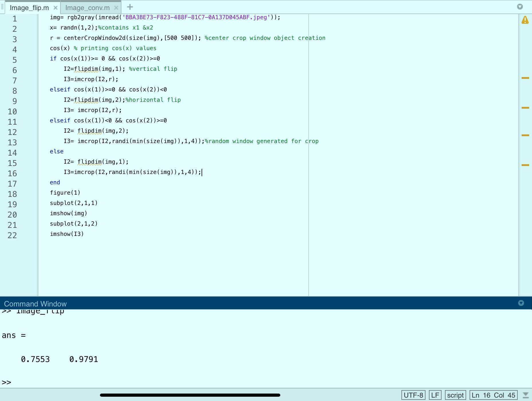Close the Image_conv.m tab
This screenshot has width=532, height=401.
[x=116, y=8]
